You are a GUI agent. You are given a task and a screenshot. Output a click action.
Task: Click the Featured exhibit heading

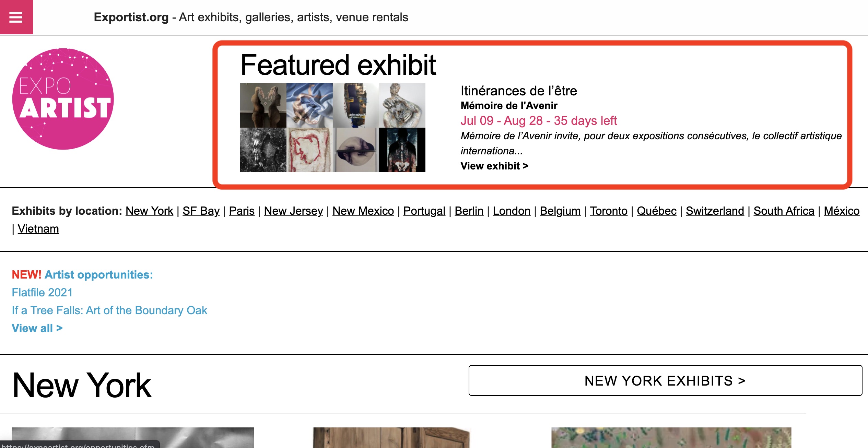[338, 65]
